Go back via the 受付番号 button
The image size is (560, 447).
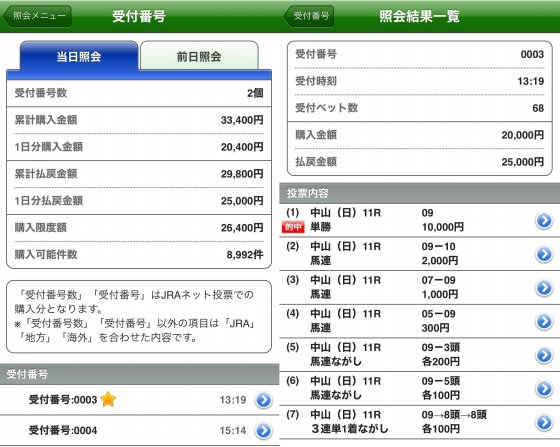[x=309, y=16]
